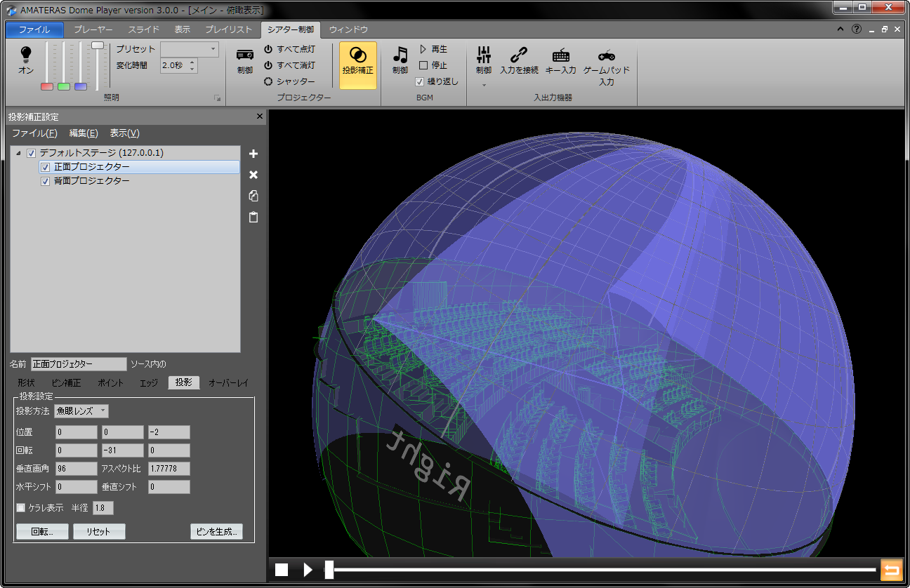This screenshot has width=910, height=588.
Task: Click the 回転... button
Action: tap(42, 531)
